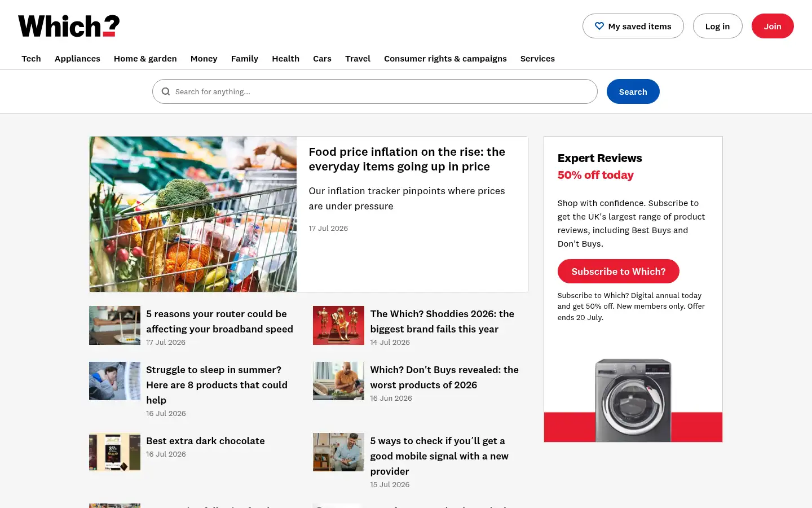Open the Family menu
This screenshot has height=508, width=812.
[245, 59]
